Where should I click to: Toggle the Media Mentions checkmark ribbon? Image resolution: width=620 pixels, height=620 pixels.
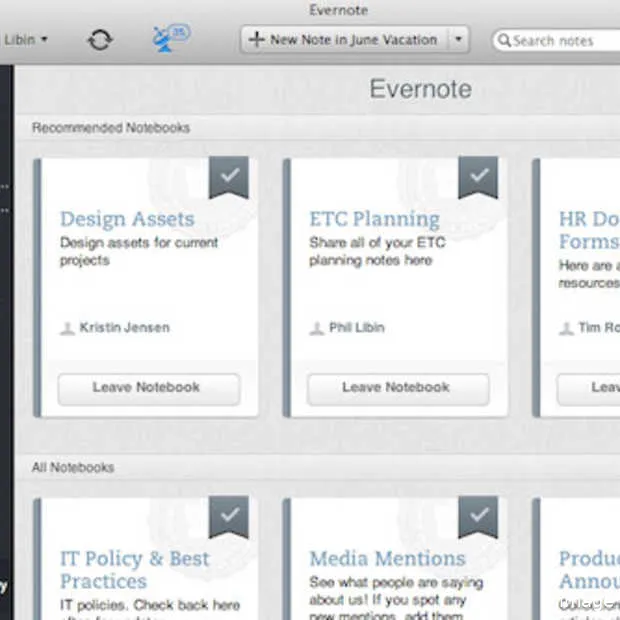[478, 517]
